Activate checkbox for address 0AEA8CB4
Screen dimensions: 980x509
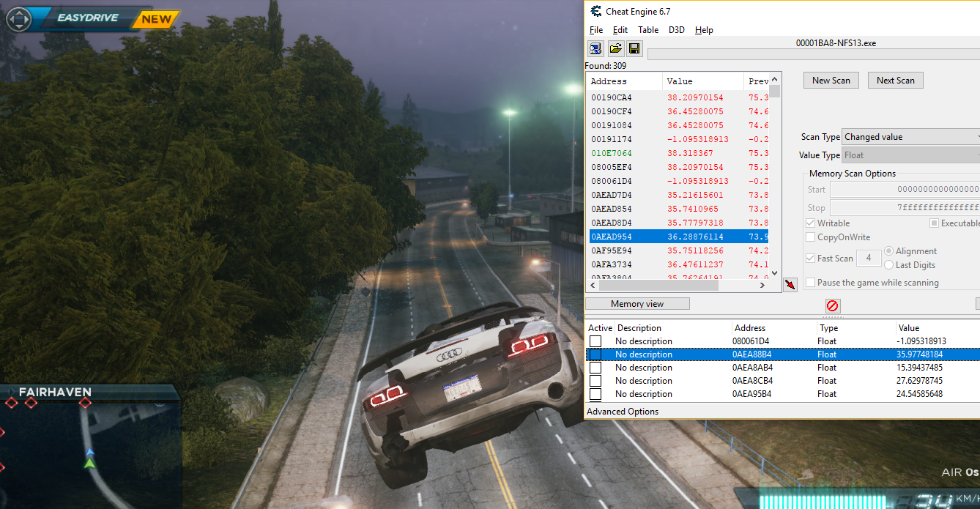click(595, 381)
